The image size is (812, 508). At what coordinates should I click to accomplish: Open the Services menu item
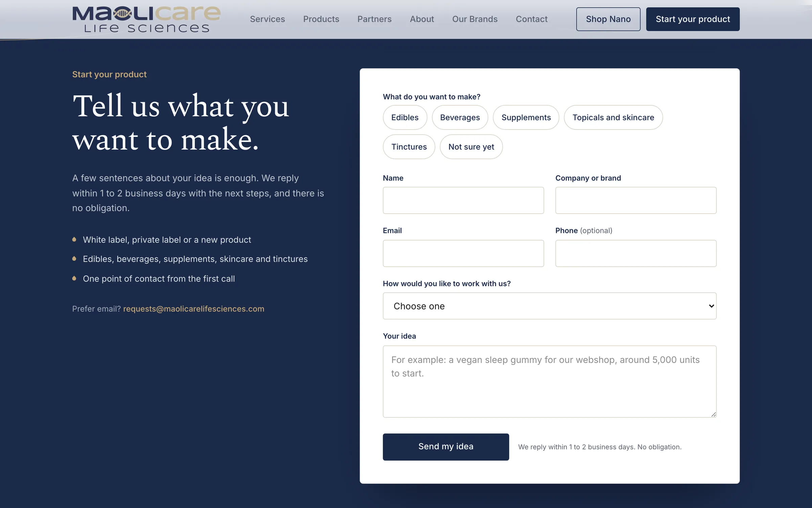tap(267, 19)
